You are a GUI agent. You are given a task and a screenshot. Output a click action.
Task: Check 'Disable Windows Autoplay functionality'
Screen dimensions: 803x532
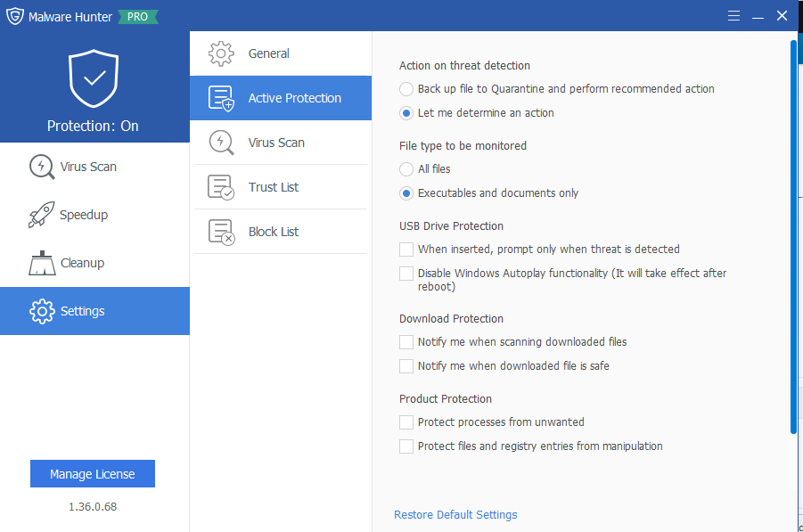pos(406,274)
